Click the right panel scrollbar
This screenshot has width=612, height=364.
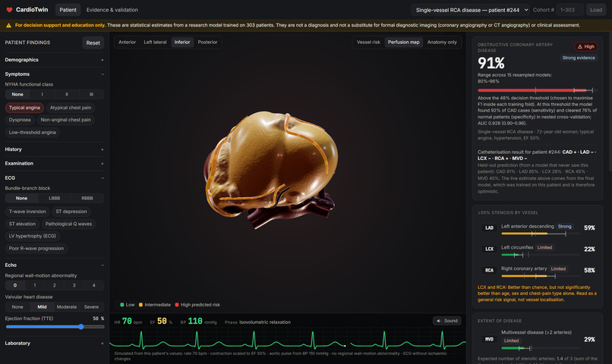610,102
